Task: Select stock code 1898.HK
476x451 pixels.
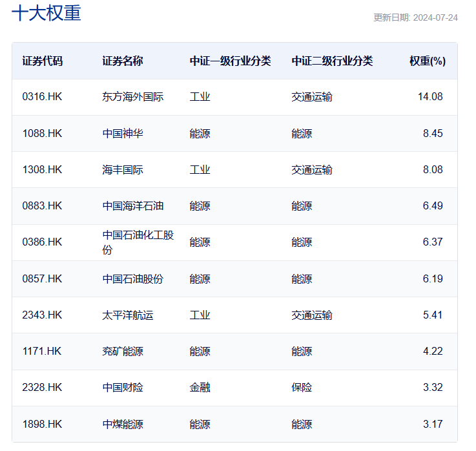Action: (42, 424)
